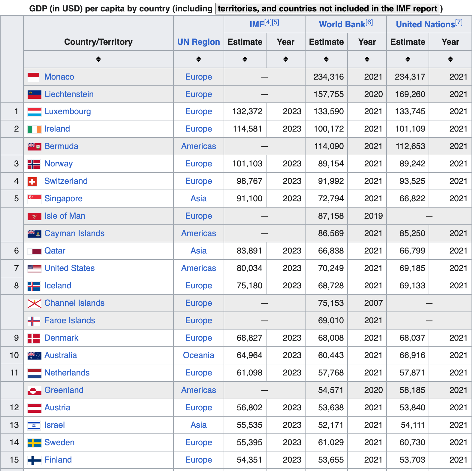
Task: Click the Faroe Islands flag icon
Action: (34, 321)
